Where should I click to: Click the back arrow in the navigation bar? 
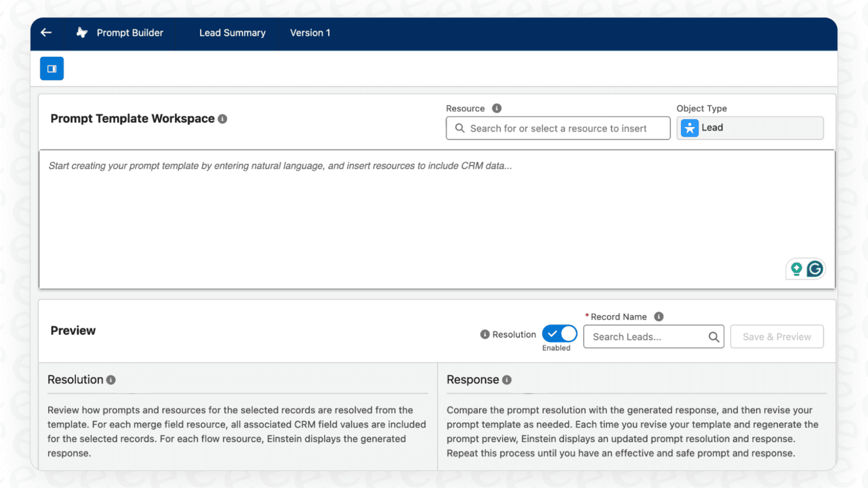46,33
